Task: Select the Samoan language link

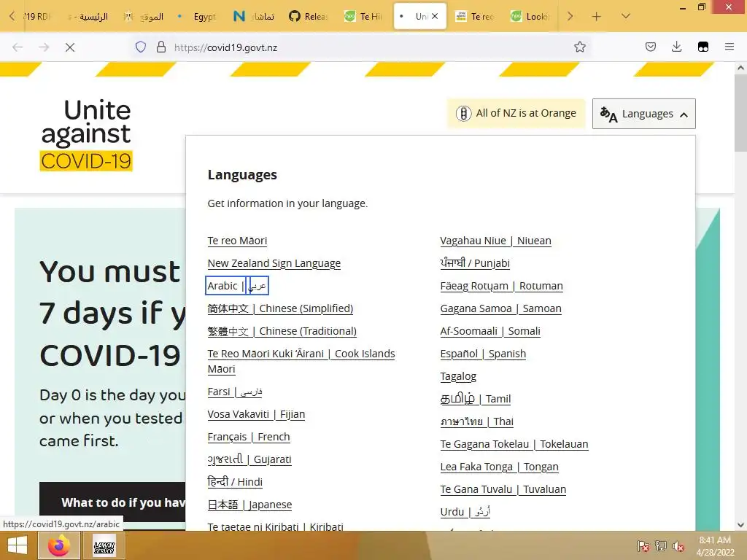Action: pos(500,308)
